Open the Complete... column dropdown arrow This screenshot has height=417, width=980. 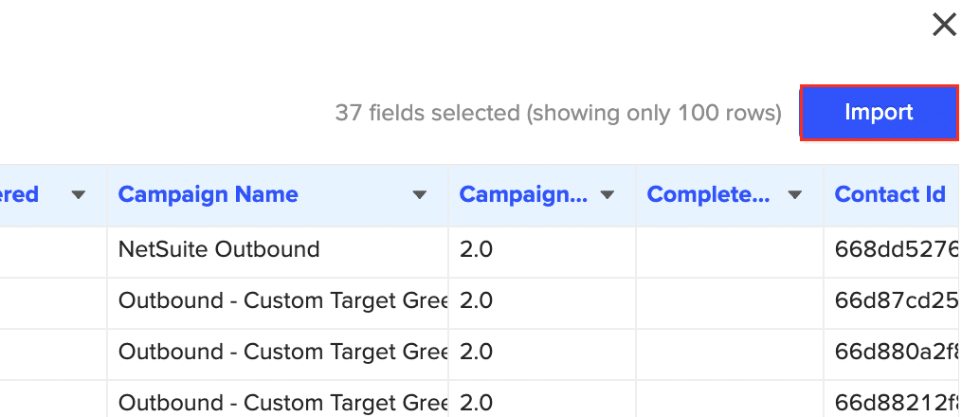coord(795,195)
